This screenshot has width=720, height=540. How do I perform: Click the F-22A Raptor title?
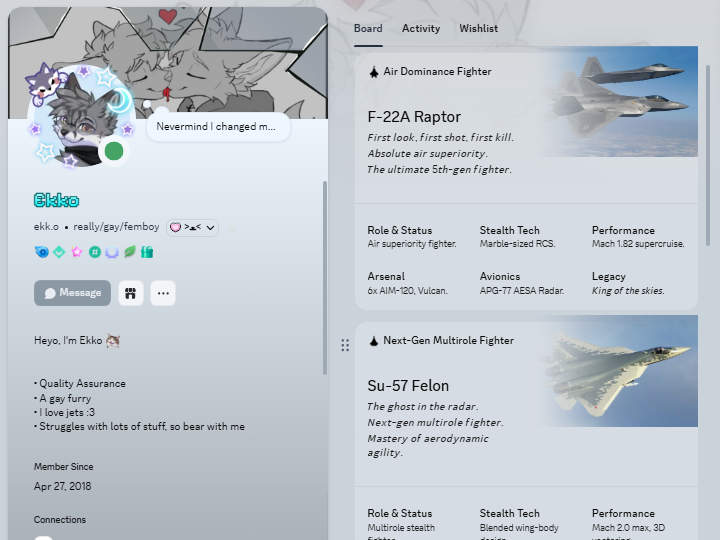414,117
